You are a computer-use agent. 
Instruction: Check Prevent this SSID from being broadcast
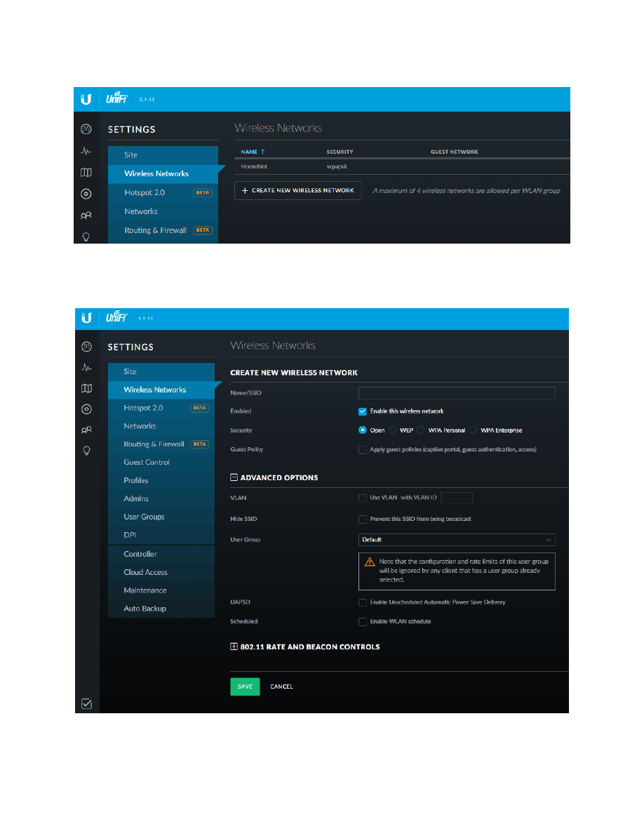(363, 519)
